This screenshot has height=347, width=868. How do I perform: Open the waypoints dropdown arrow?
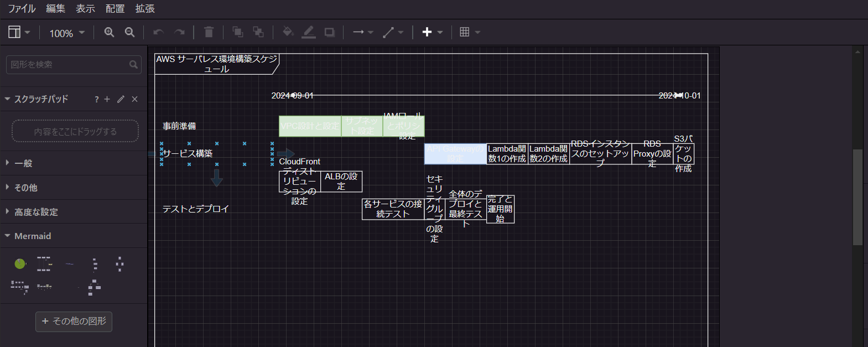(401, 33)
